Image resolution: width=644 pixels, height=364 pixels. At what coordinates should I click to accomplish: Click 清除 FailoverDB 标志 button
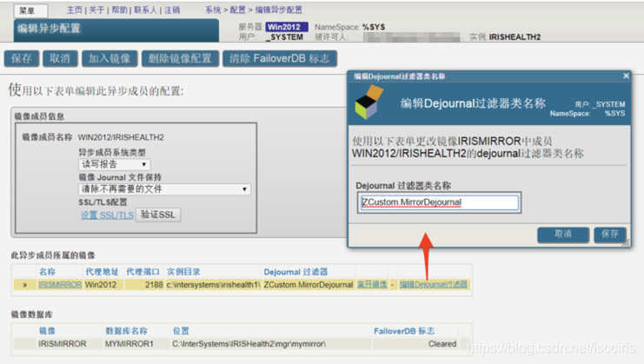(x=280, y=58)
